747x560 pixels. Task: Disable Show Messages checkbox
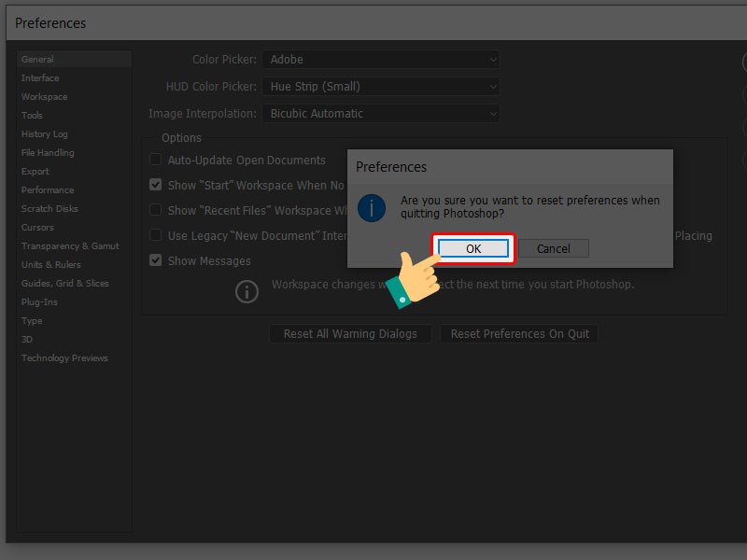tap(156, 260)
